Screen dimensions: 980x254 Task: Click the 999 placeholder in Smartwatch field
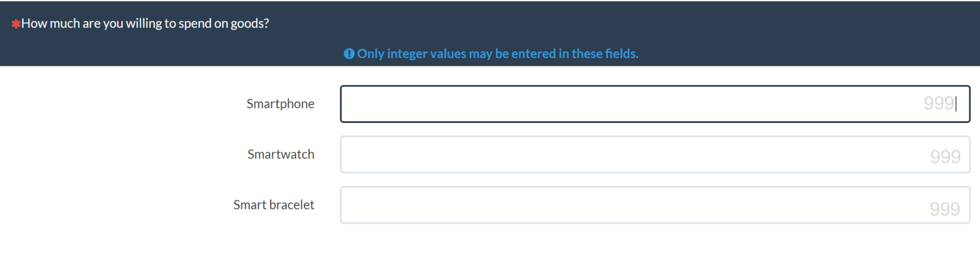tap(945, 157)
